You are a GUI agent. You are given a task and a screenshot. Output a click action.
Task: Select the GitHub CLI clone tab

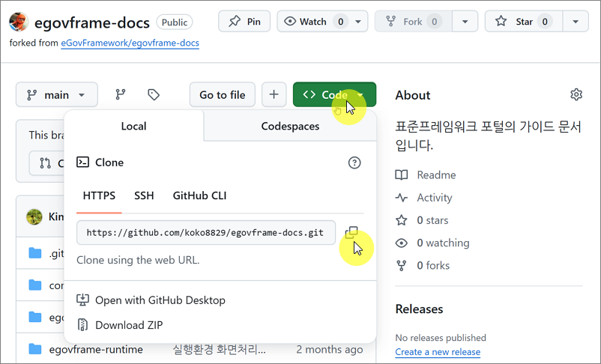[199, 195]
